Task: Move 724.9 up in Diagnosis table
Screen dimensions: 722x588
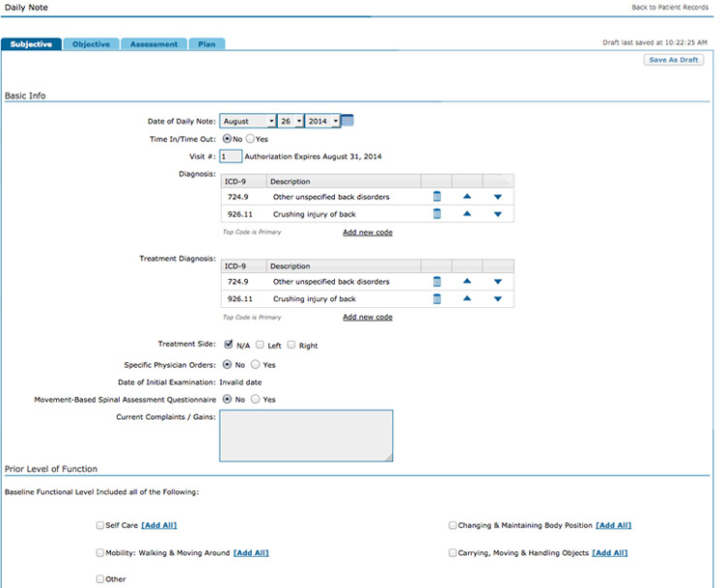Action: (467, 196)
